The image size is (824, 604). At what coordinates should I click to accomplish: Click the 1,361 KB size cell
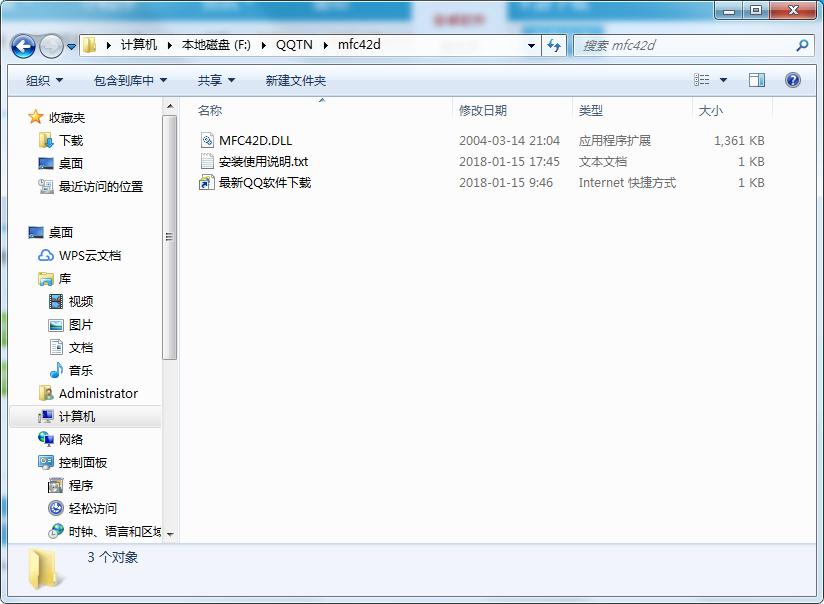[739, 140]
